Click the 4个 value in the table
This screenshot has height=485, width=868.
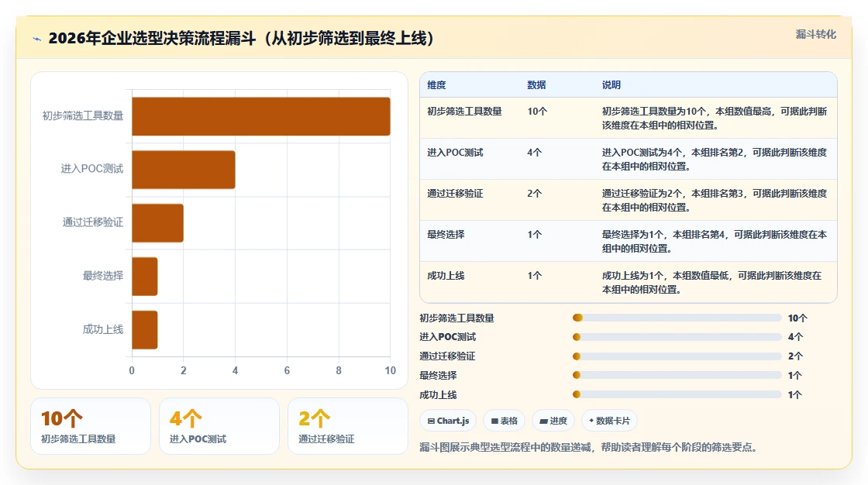point(534,153)
